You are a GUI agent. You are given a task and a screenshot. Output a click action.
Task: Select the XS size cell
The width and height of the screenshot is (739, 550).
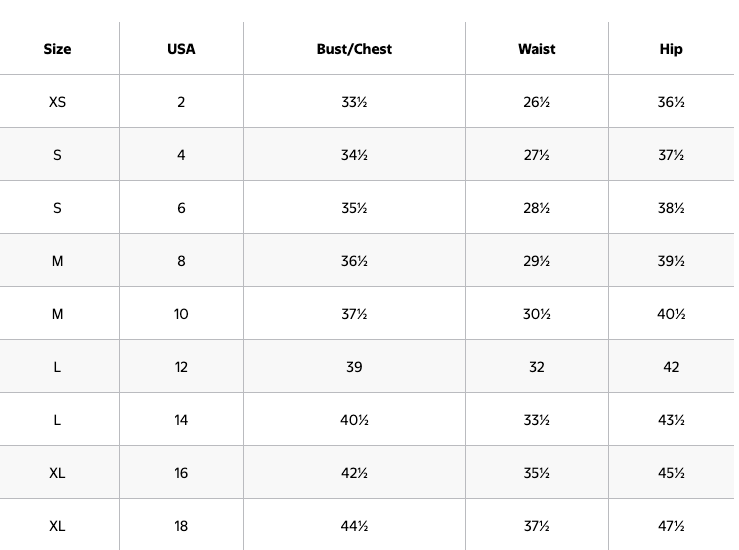point(57,102)
